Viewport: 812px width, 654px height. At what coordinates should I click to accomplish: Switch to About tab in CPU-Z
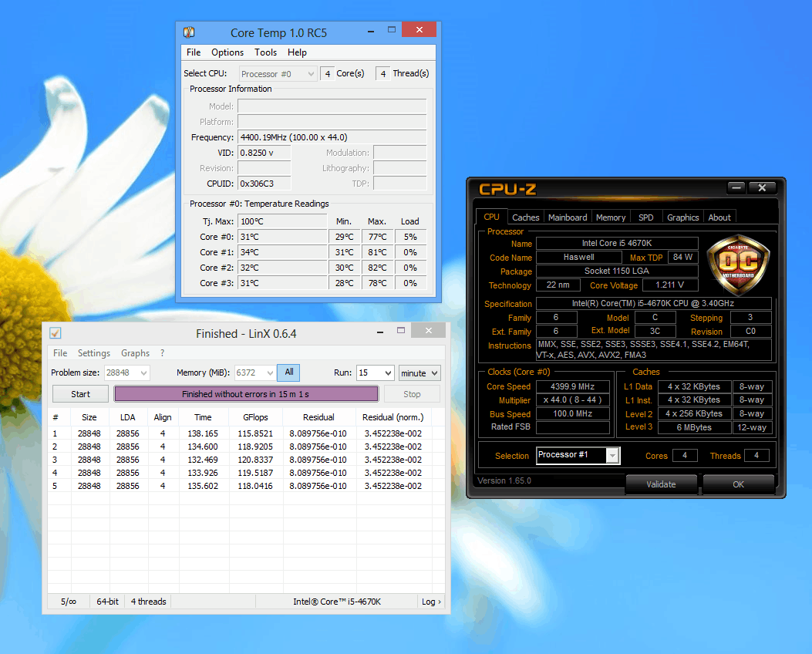719,217
